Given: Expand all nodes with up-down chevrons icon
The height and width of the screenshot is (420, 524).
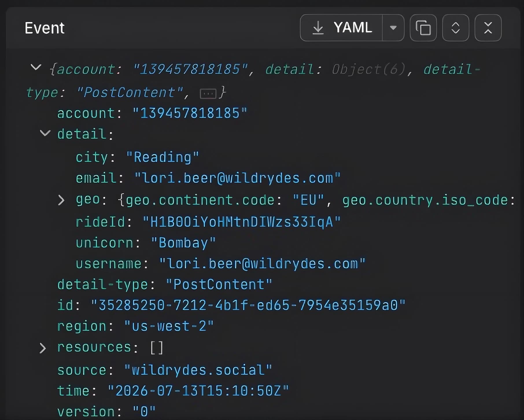Looking at the screenshot, I should (455, 28).
